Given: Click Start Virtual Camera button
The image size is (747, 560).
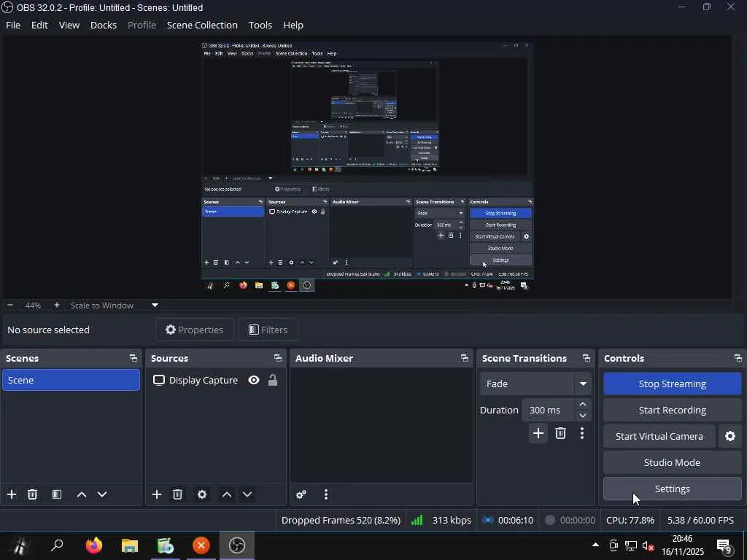Looking at the screenshot, I should [659, 436].
